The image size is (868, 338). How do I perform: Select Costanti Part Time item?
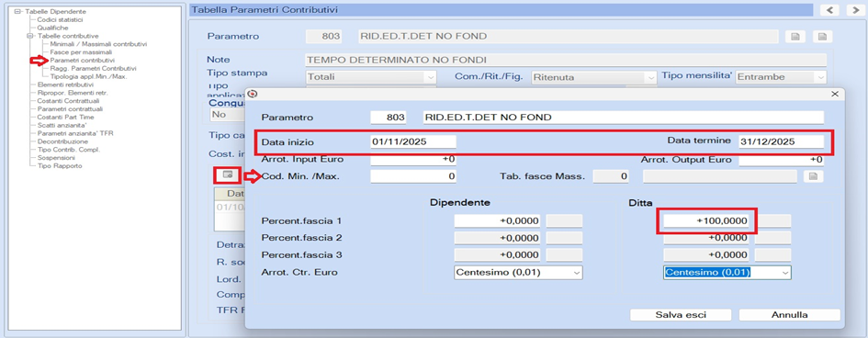[65, 118]
